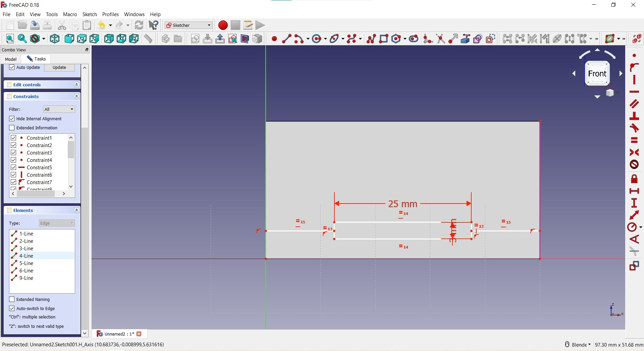The width and height of the screenshot is (644, 351).
Task: Rotate view with cube's right arrow
Action: [x=621, y=74]
